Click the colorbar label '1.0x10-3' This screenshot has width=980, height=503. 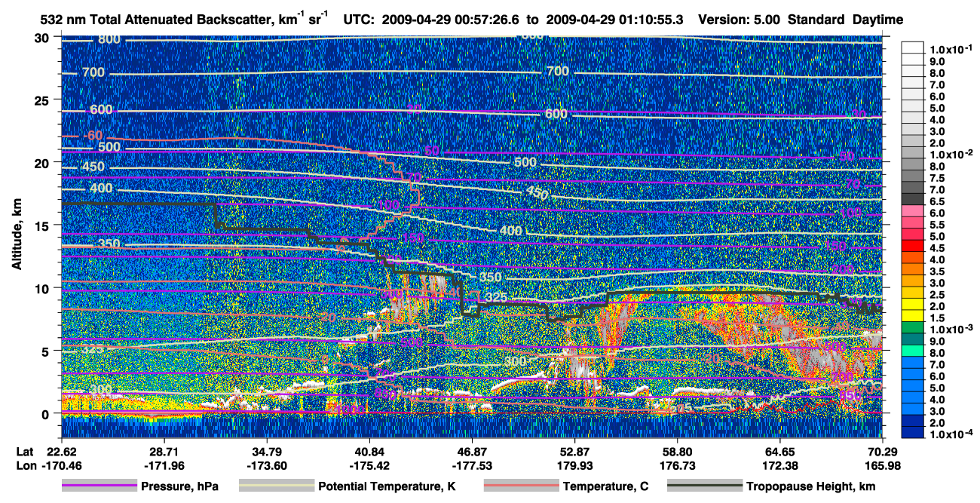point(951,329)
